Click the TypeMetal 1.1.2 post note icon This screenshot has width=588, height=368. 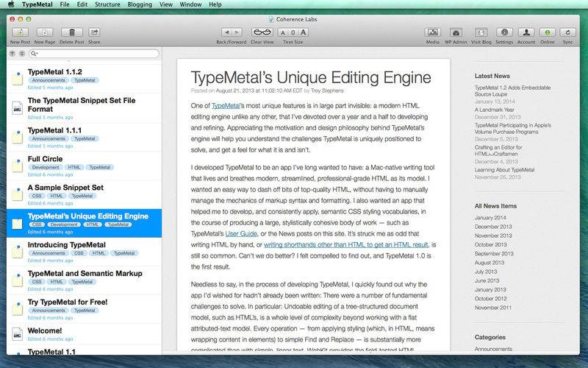pos(17,79)
